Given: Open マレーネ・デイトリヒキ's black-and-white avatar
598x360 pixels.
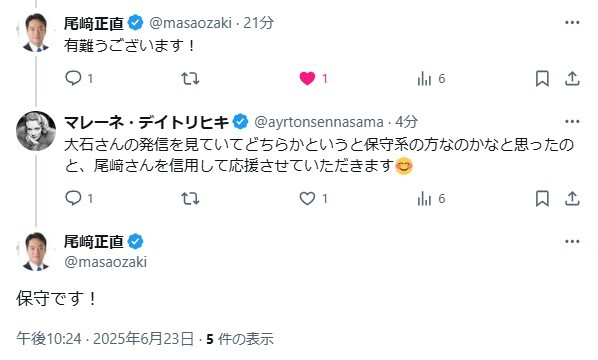Looking at the screenshot, I should [36, 131].
